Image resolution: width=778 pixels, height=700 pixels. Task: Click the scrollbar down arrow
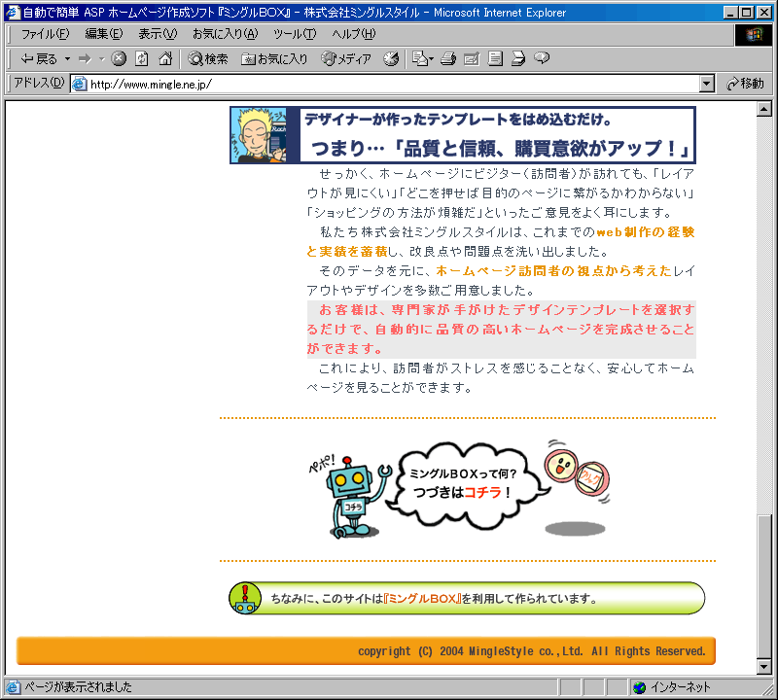[x=764, y=667]
